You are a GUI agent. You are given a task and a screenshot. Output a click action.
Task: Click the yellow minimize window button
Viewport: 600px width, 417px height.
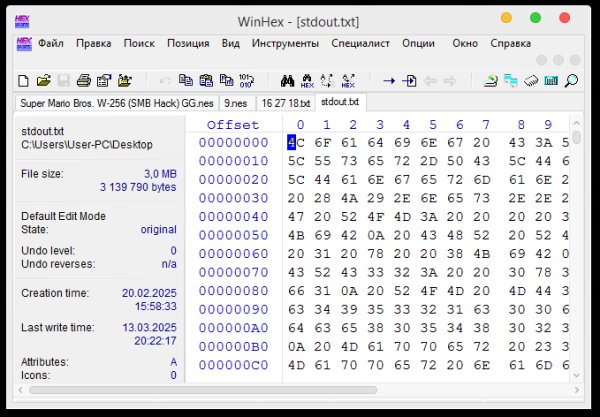(506, 18)
